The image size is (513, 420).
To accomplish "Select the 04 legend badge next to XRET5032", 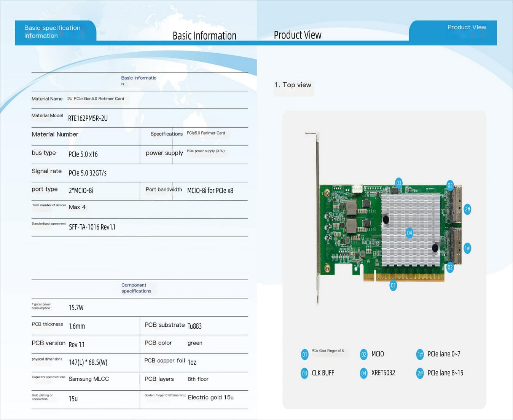I will click(363, 373).
